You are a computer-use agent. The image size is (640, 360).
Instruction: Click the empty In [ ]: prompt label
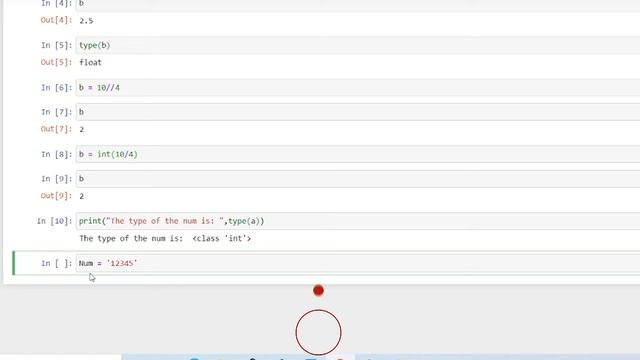pyautogui.click(x=56, y=263)
